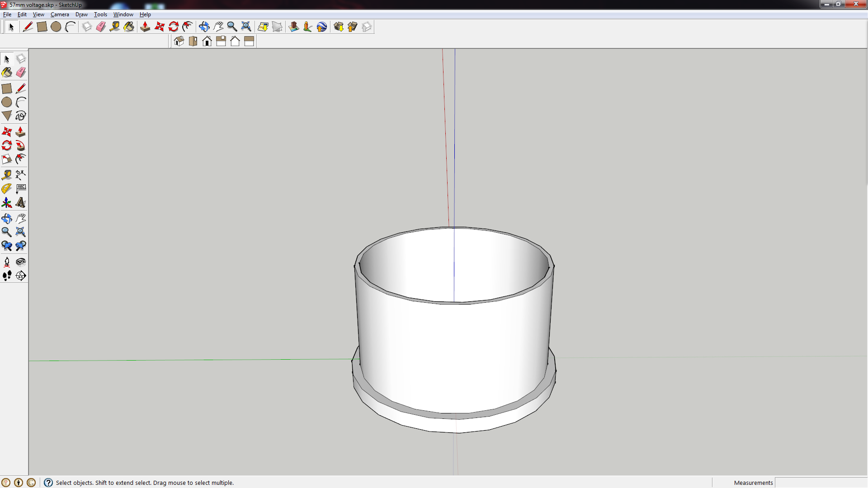Switch to Iso view
The height and width of the screenshot is (488, 868).
click(179, 42)
